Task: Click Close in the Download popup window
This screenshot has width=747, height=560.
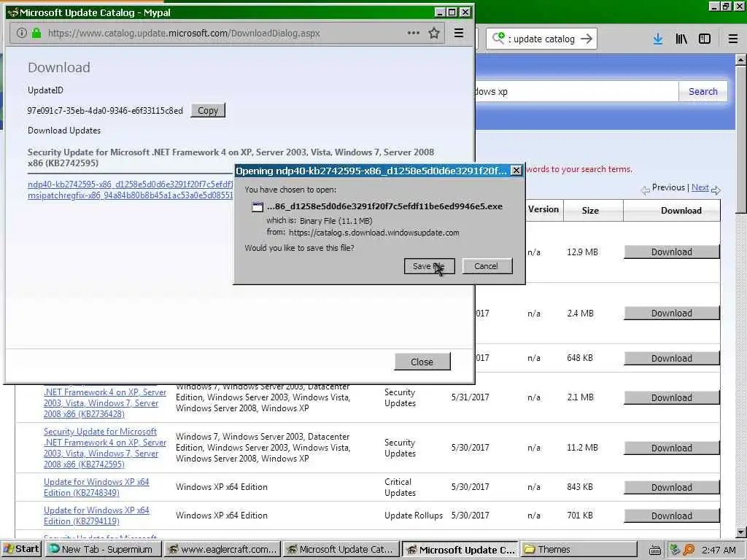Action: [422, 362]
